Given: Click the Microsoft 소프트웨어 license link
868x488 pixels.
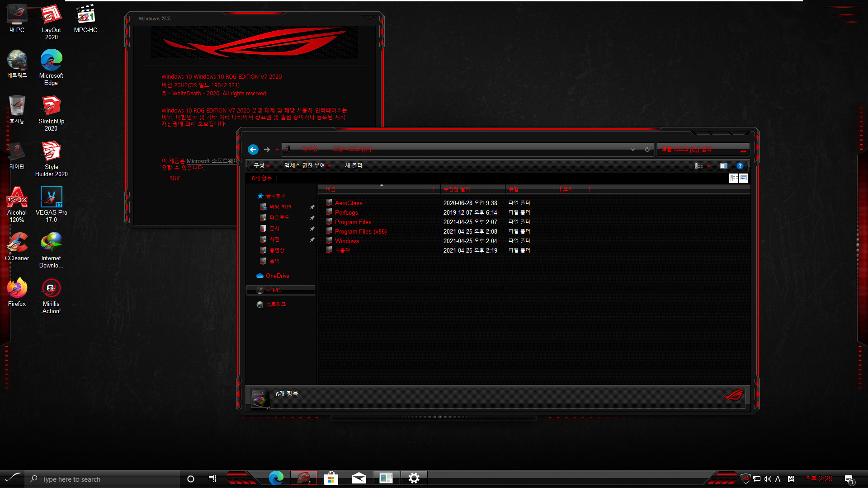Looking at the screenshot, I should pyautogui.click(x=212, y=161).
